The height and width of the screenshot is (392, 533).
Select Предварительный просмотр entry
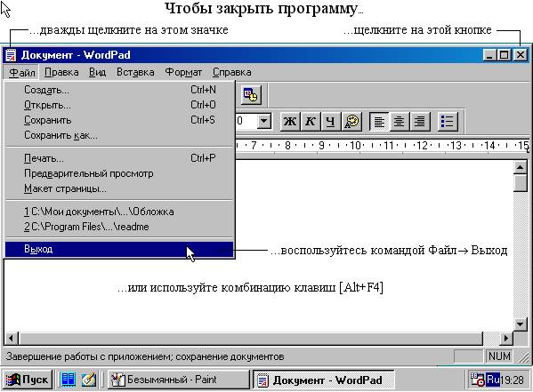tap(119, 173)
